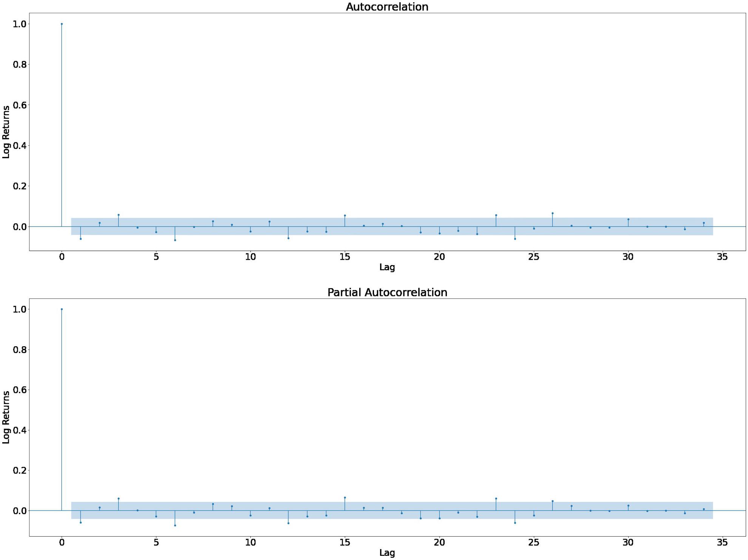Image resolution: width=748 pixels, height=560 pixels.
Task: Click the lag 0 stem in Autocorrelation plot
Action: pos(62,113)
